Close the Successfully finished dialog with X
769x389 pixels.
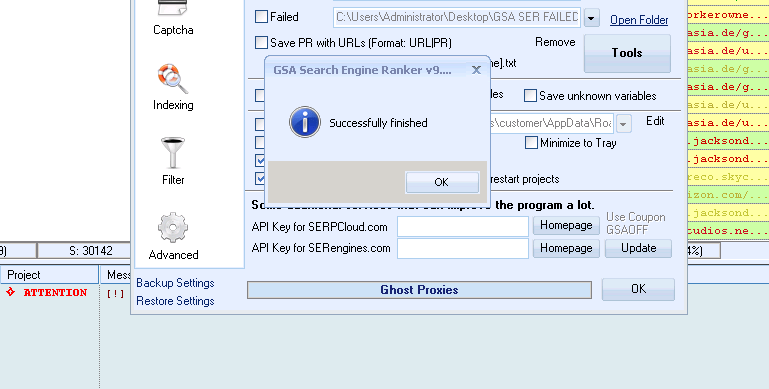(x=476, y=70)
